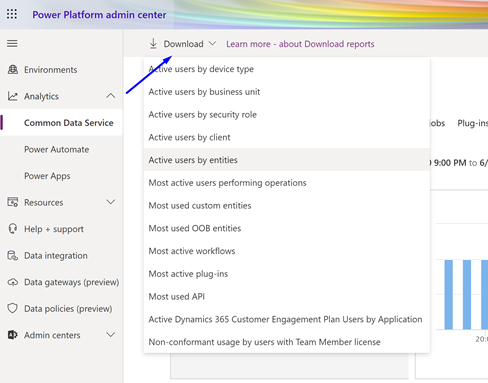Open Power Automate analytics page
Image resolution: width=488 pixels, height=383 pixels.
pos(56,149)
